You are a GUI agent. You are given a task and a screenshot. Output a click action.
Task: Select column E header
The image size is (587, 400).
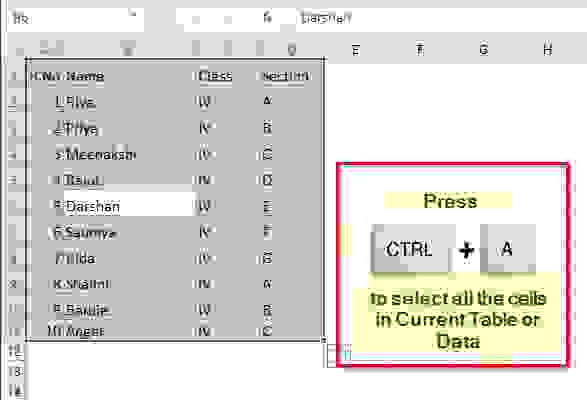[x=356, y=49]
